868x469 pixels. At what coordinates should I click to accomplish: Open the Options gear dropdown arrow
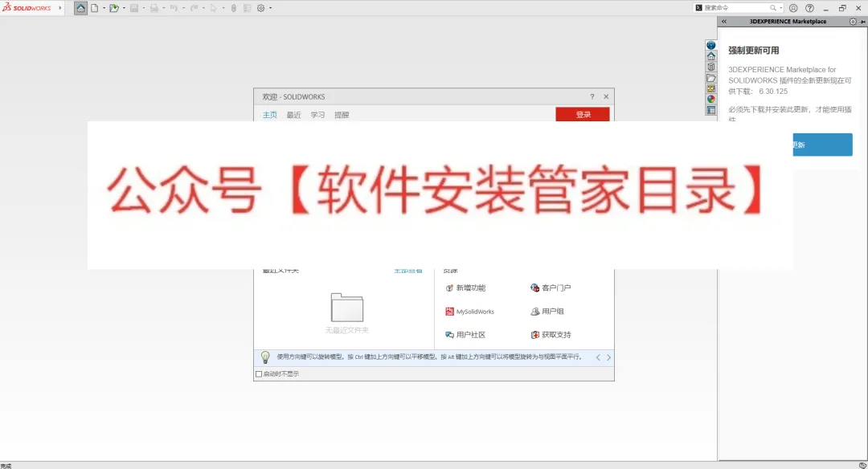tap(270, 8)
